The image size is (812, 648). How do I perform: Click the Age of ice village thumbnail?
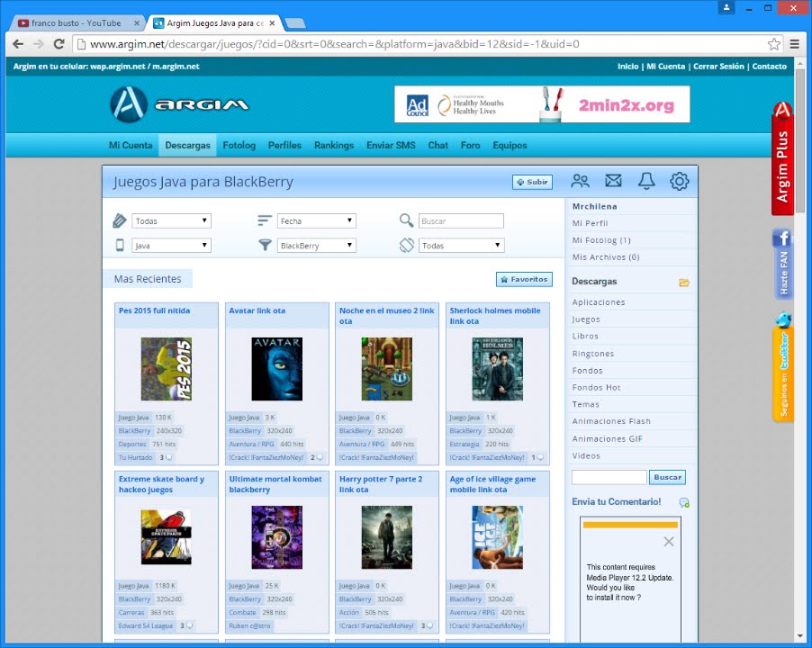coord(497,537)
